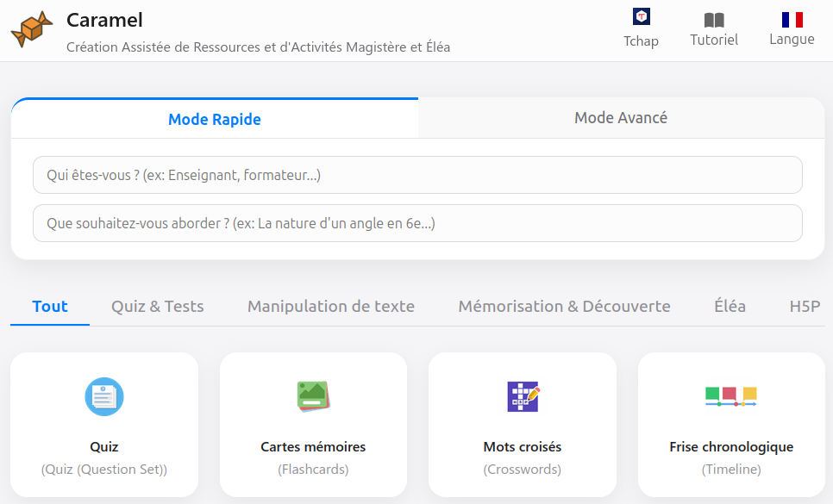This screenshot has width=833, height=504.
Task: Open the Tutoriel book icon
Action: point(714,20)
